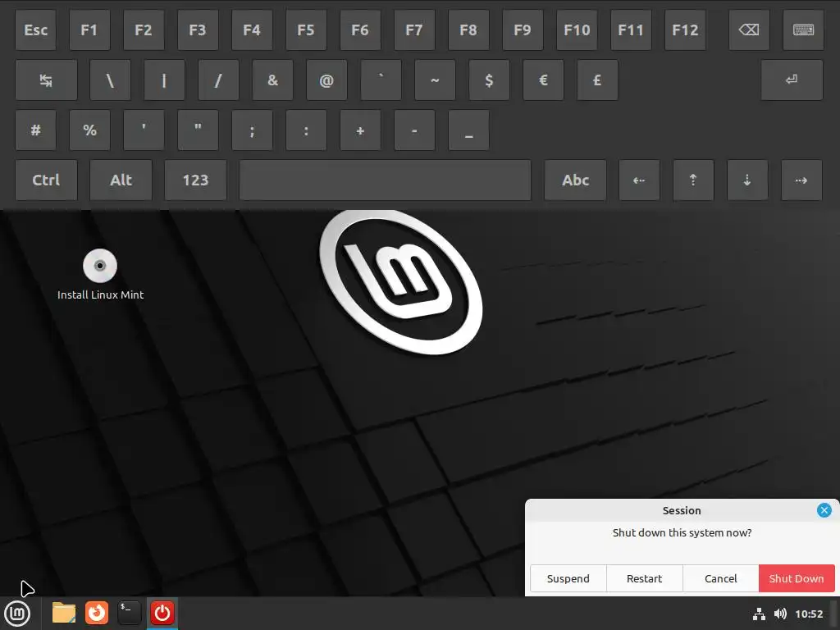
Task: Click Suspend in the Session dialog
Action: 568,578
